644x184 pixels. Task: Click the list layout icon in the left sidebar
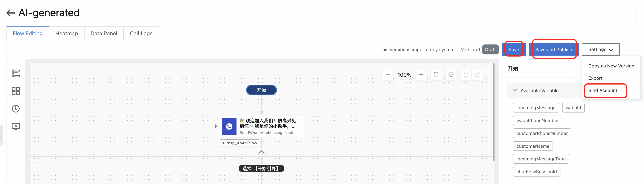coord(16,74)
